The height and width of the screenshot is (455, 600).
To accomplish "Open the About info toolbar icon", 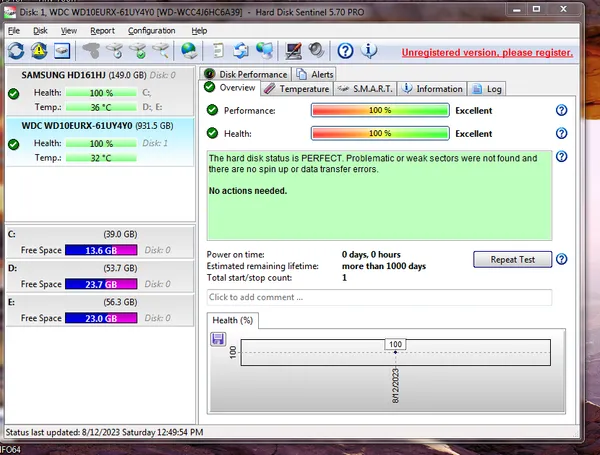I will point(369,51).
